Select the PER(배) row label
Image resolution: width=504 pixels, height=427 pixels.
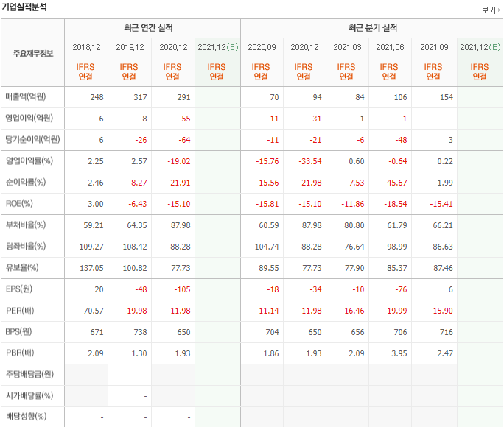click(x=20, y=311)
